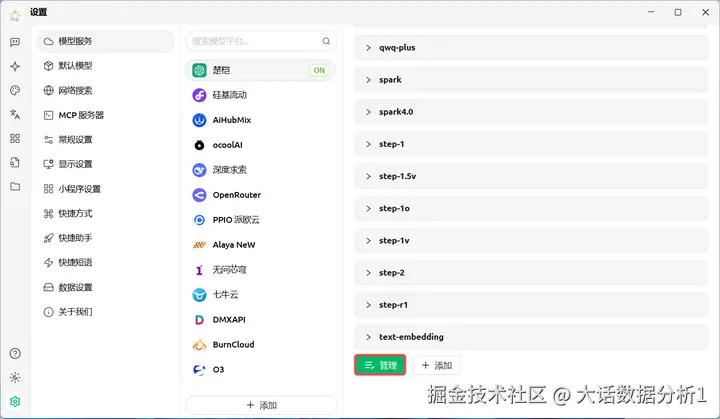Screen dimensions: 720x419
Task: Open the translate sidebar icon
Action: coord(15,114)
